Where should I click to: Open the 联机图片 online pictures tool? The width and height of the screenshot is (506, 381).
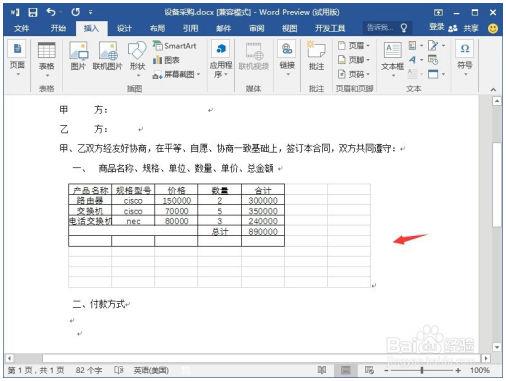point(108,55)
